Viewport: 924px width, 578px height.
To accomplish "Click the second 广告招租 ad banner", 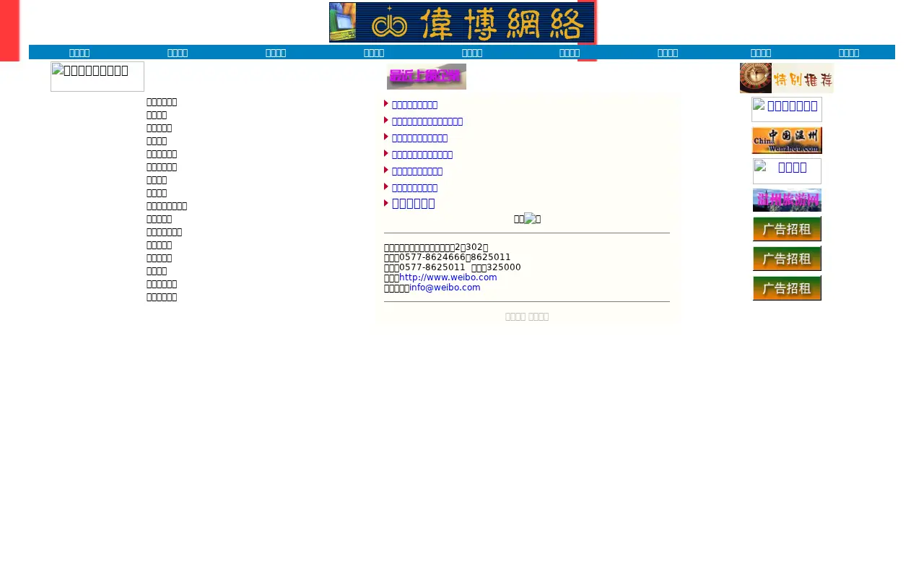I will (x=787, y=259).
